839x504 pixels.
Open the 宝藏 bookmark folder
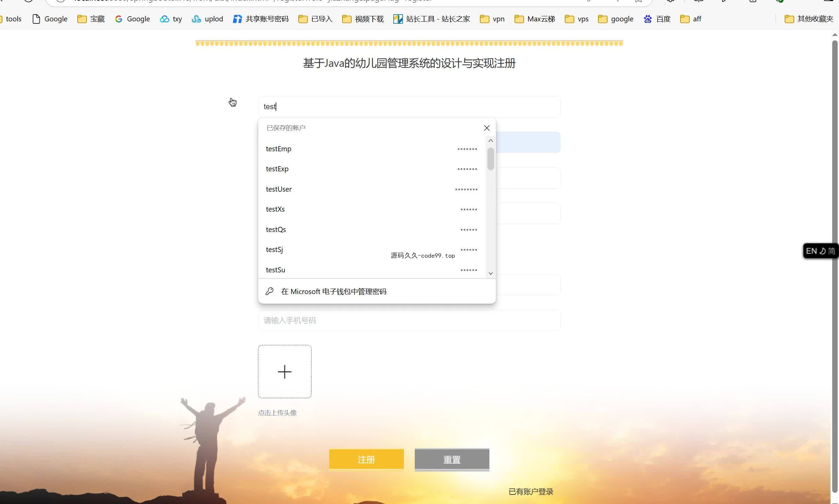point(91,19)
